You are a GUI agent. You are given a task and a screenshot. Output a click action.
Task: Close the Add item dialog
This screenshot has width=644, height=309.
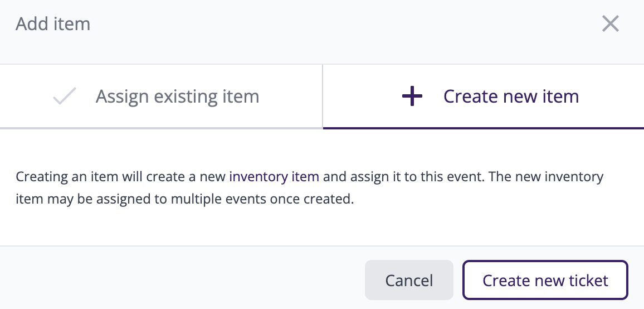coord(611,24)
